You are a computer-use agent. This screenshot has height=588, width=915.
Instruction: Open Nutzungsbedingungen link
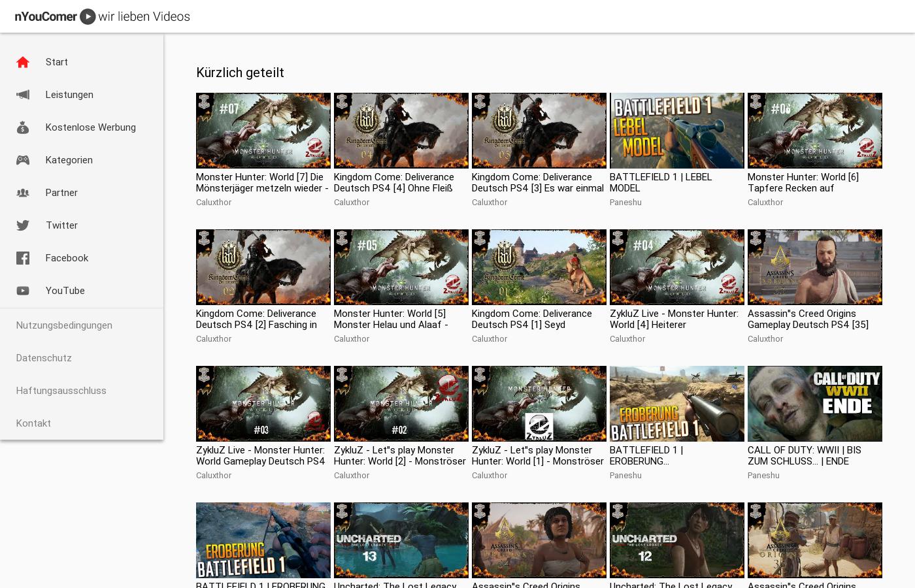click(x=64, y=325)
